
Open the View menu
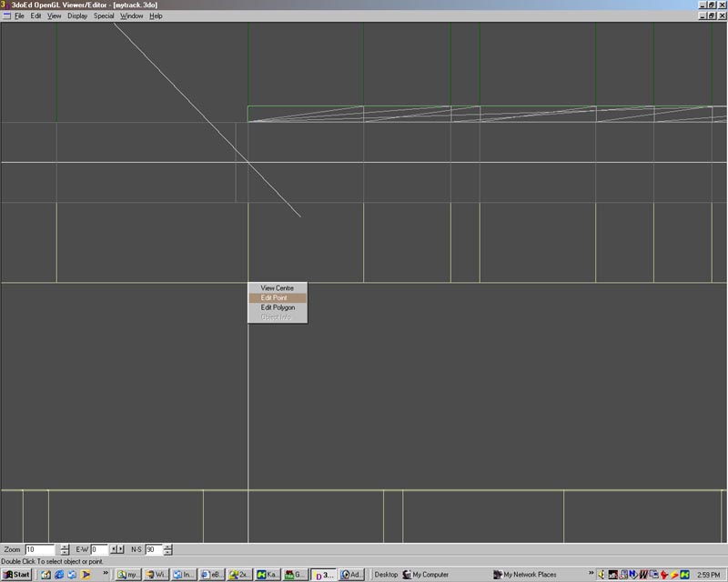[x=54, y=15]
